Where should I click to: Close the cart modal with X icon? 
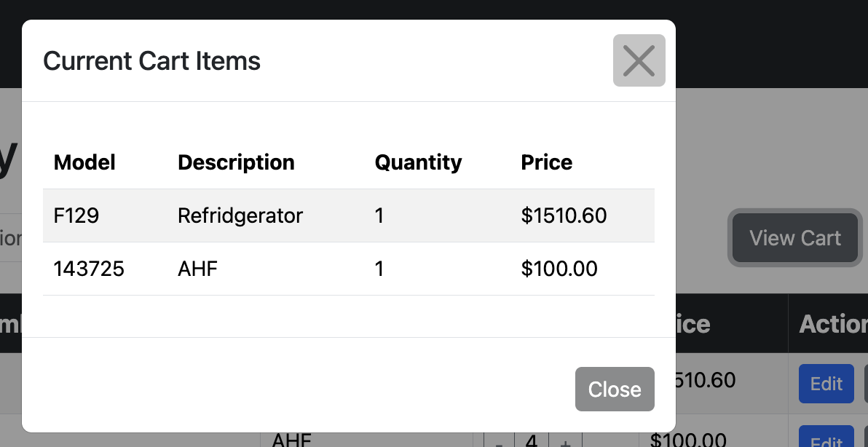pyautogui.click(x=639, y=60)
